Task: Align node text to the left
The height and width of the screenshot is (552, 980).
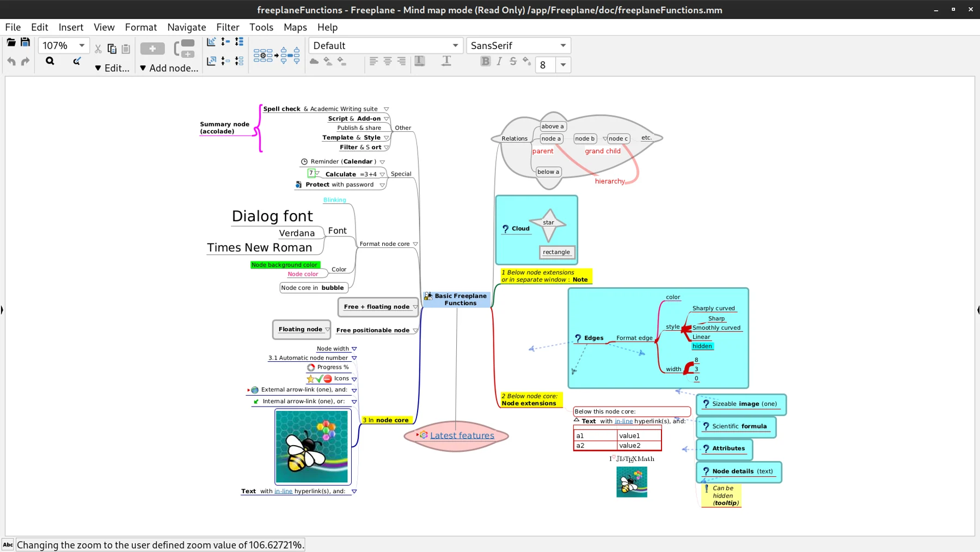Action: tap(373, 61)
